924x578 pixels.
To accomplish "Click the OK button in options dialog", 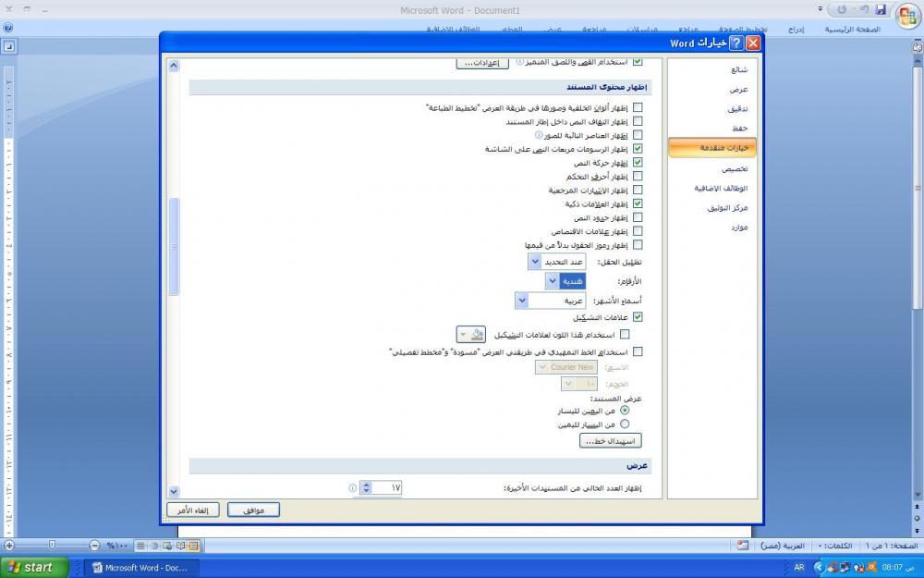I will pos(253,510).
